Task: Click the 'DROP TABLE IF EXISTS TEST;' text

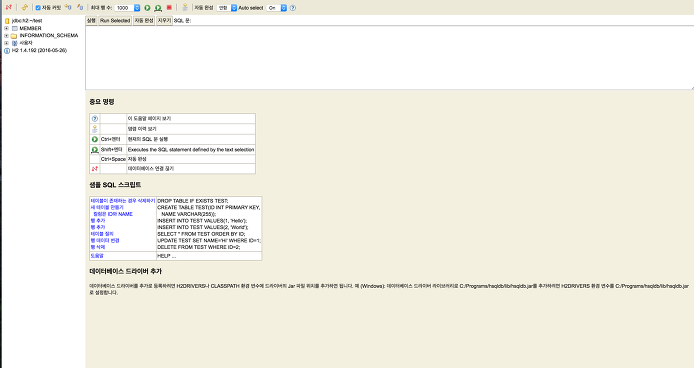Action: (193, 201)
